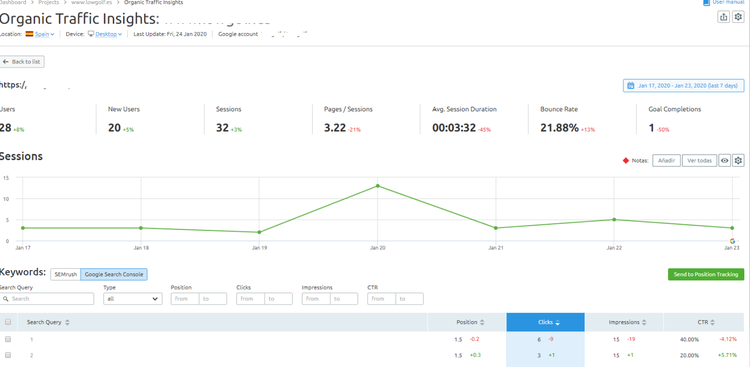This screenshot has width=750, height=367.
Task: Click Clicks to filter field
Action: click(278, 299)
